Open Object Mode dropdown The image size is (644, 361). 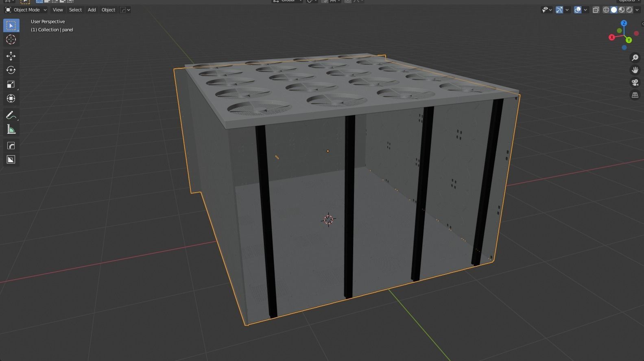[x=26, y=10]
